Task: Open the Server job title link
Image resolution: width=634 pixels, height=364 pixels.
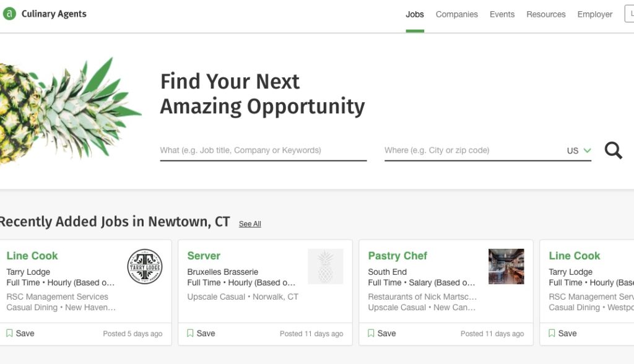Action: click(204, 256)
